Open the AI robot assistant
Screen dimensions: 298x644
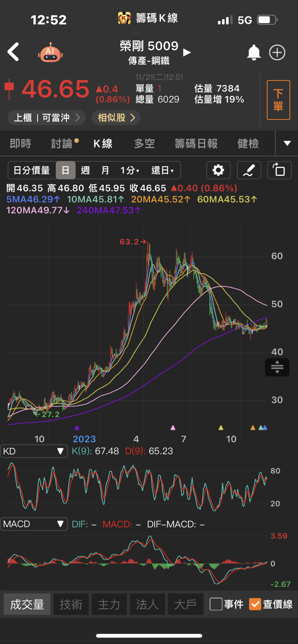tap(50, 53)
